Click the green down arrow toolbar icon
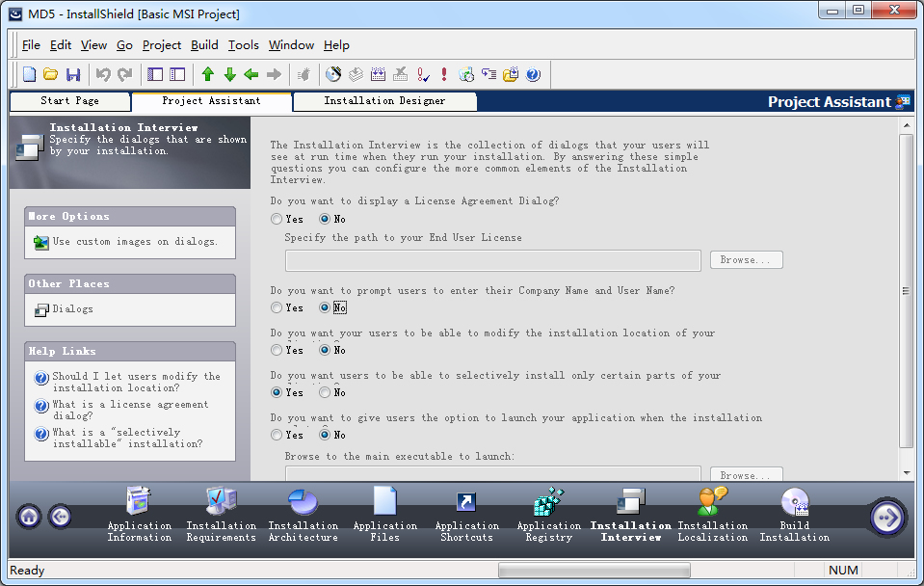This screenshot has width=924, height=586. pyautogui.click(x=230, y=74)
